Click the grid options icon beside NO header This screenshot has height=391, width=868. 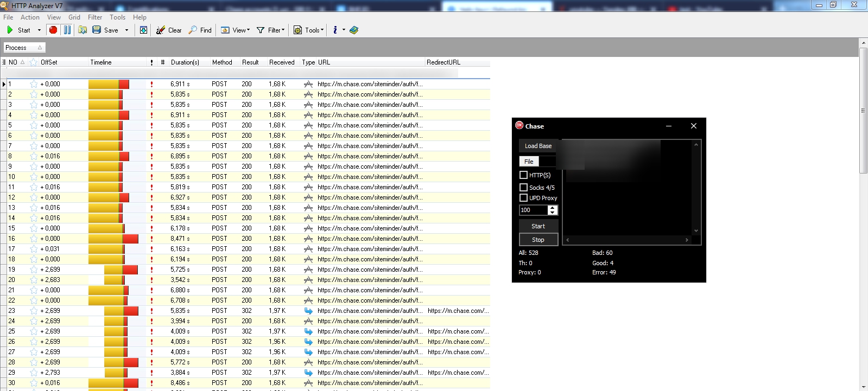point(4,62)
